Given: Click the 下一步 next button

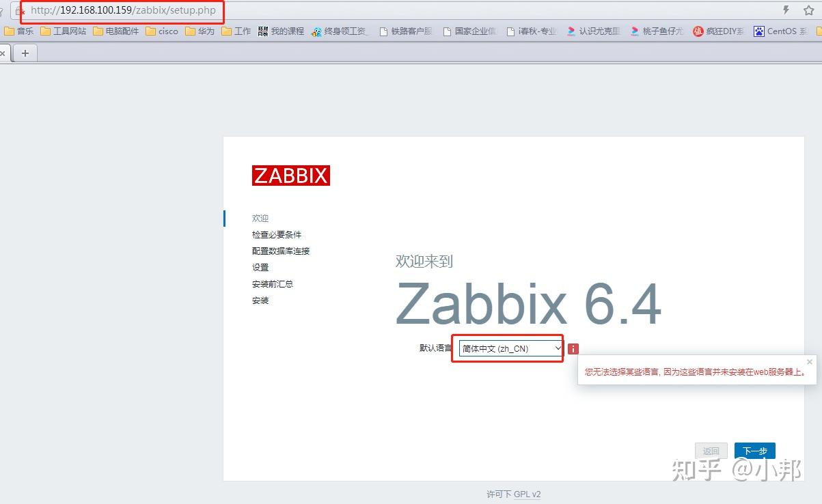Looking at the screenshot, I should [755, 451].
